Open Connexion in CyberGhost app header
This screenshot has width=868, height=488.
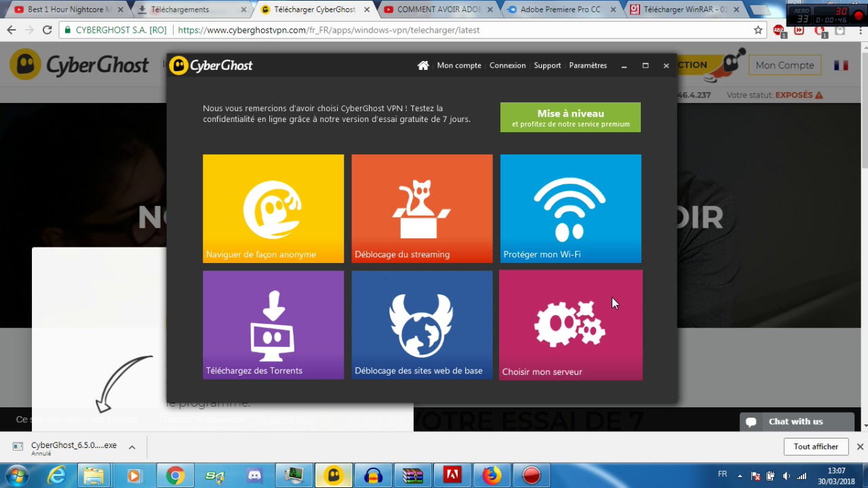pyautogui.click(x=507, y=65)
